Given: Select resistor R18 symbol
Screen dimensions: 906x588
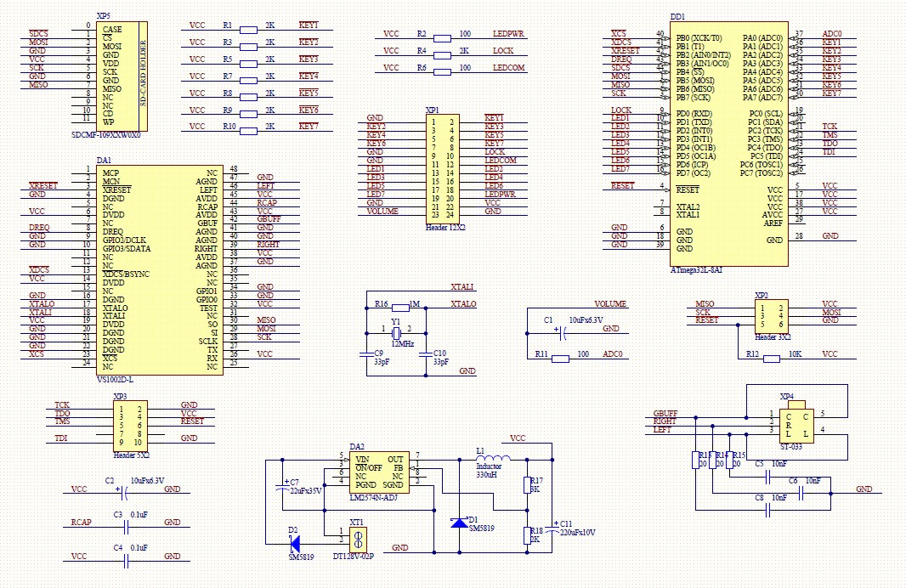Looking at the screenshot, I should click(x=527, y=535).
